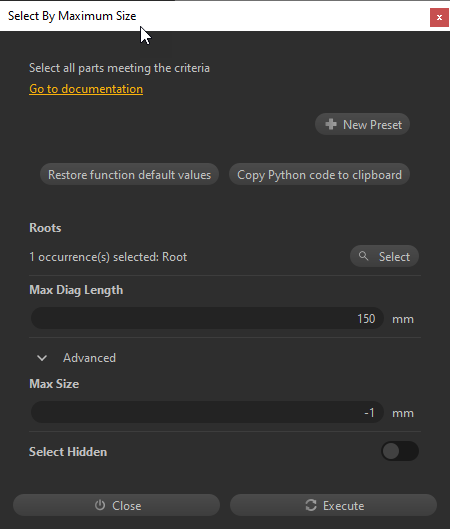Click the mm unit beside Max Diag Length
The width and height of the screenshot is (450, 529).
click(403, 319)
